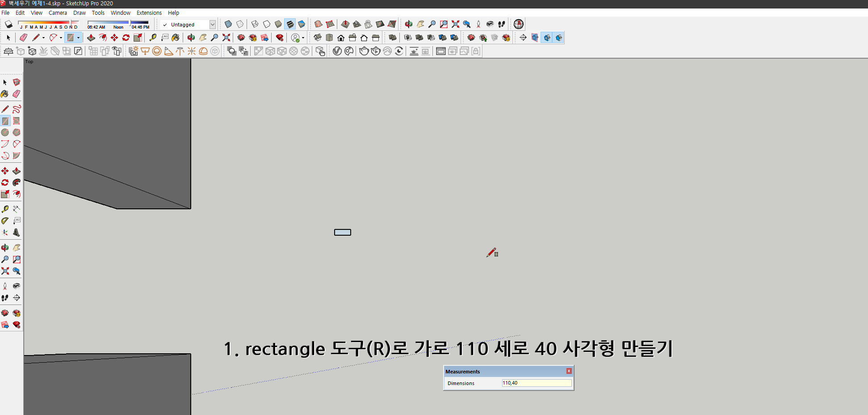Viewport: 868px width, 415px height.
Task: Select the Paint Bucket tool
Action: [x=5, y=94]
